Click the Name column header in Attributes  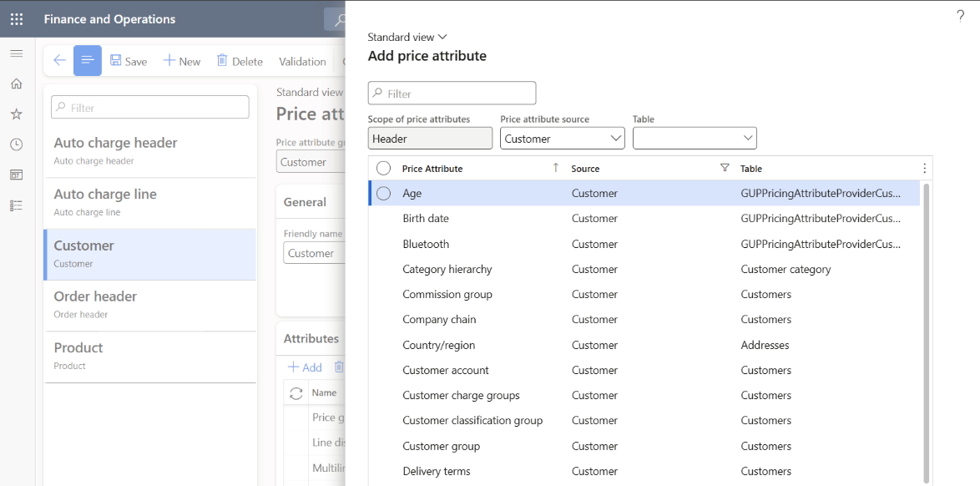point(325,392)
